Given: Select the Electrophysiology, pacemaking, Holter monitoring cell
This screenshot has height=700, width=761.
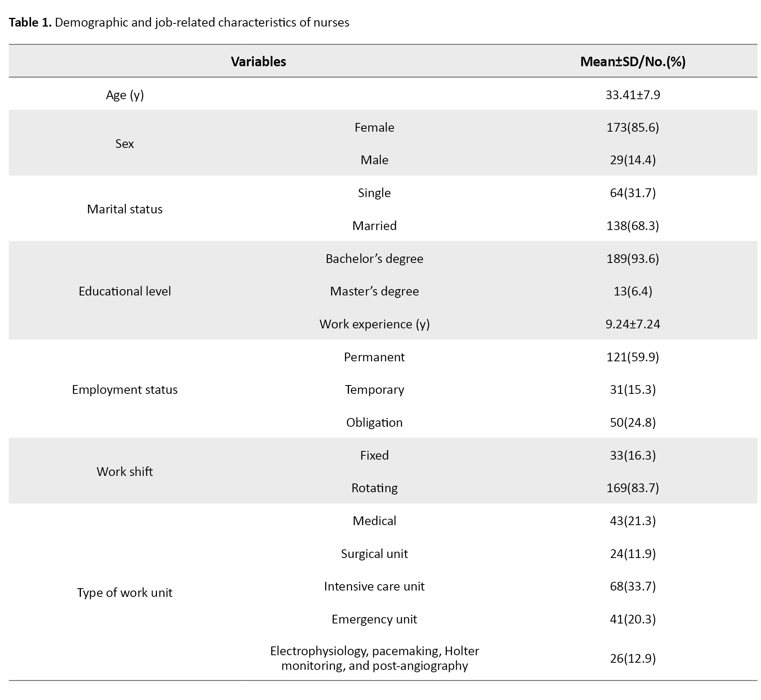Looking at the screenshot, I should tap(374, 658).
